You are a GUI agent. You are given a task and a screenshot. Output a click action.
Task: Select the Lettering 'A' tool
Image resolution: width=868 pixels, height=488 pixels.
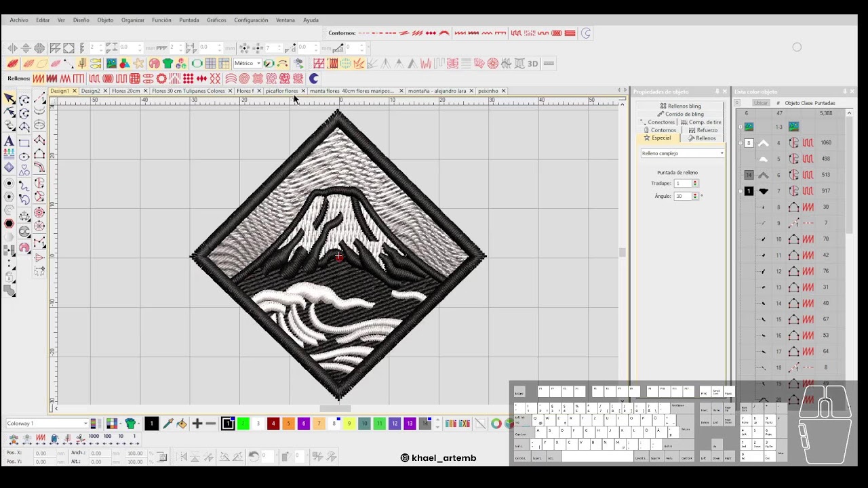(x=9, y=141)
